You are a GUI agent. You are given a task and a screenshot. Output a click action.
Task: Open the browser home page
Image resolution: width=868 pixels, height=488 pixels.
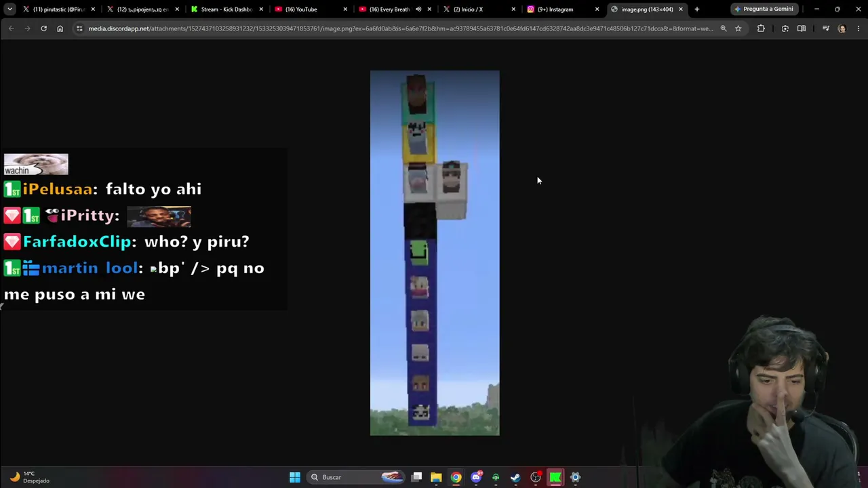point(60,28)
